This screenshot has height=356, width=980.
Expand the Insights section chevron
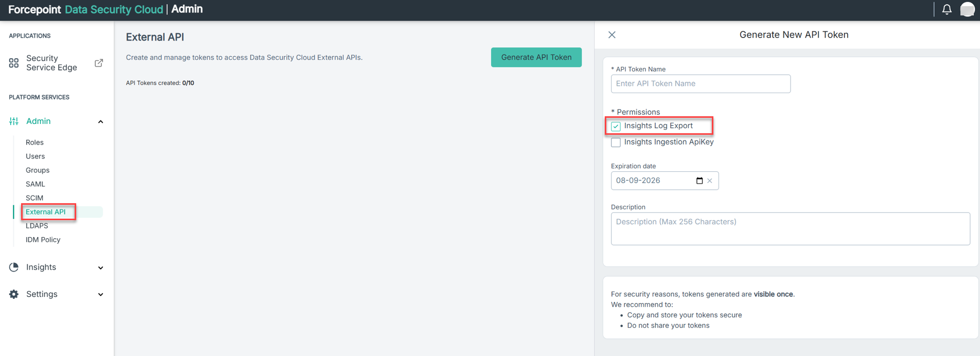(100, 268)
